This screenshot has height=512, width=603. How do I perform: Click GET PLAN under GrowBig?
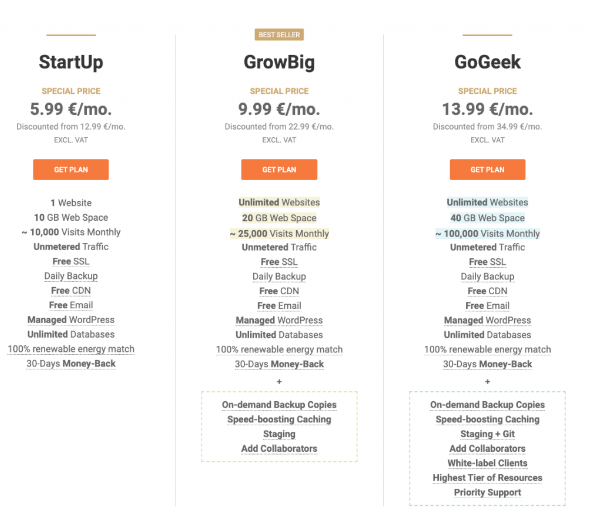[279, 170]
